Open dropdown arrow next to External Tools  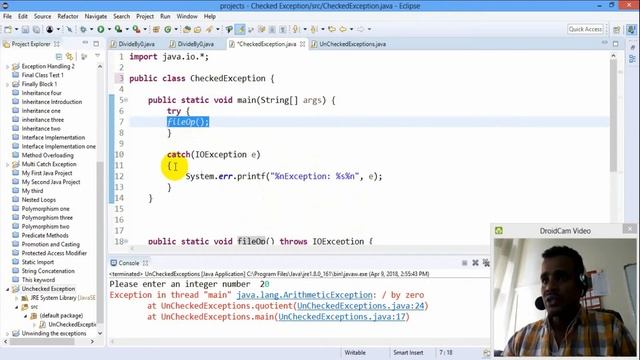[145, 29]
